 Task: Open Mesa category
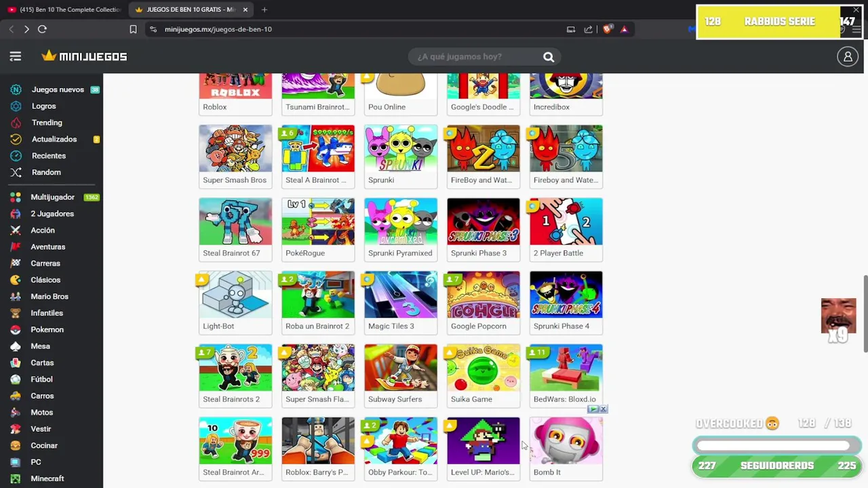coord(40,346)
